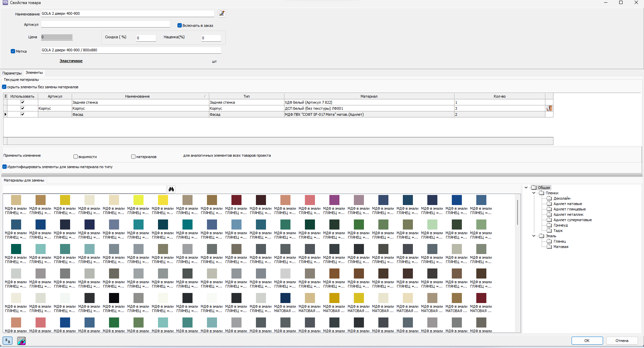This screenshot has width=644, height=348.
Task: Open the Деколайн folder icon
Action: pos(549,198)
